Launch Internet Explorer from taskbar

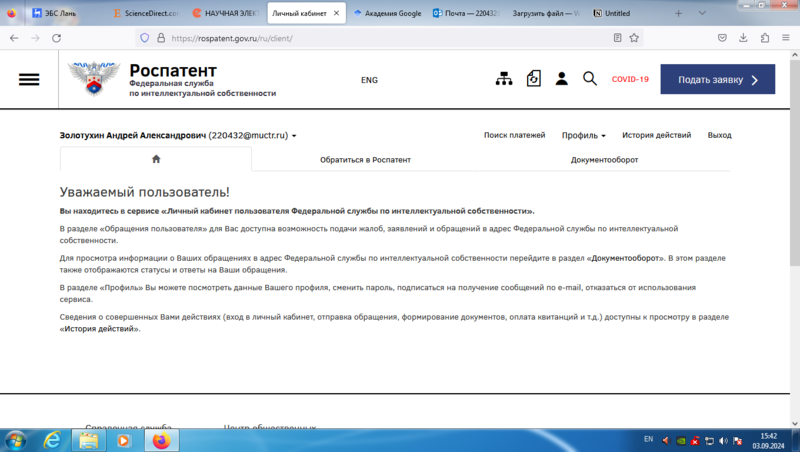point(52,440)
